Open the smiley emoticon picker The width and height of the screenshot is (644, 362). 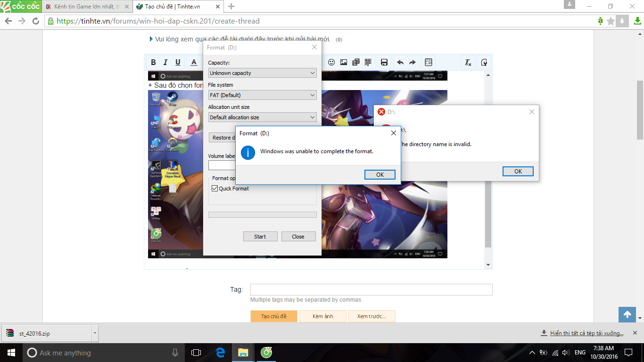tap(331, 62)
